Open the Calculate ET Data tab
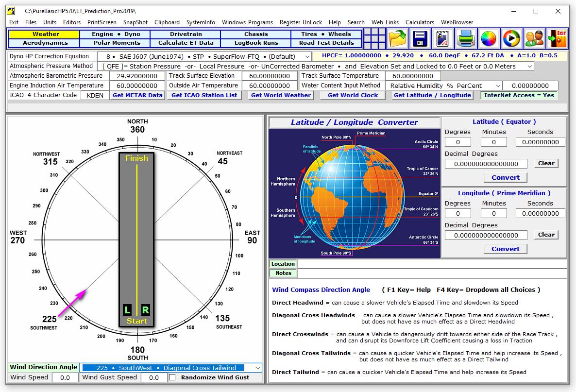This screenshot has width=576, height=392. (x=186, y=43)
